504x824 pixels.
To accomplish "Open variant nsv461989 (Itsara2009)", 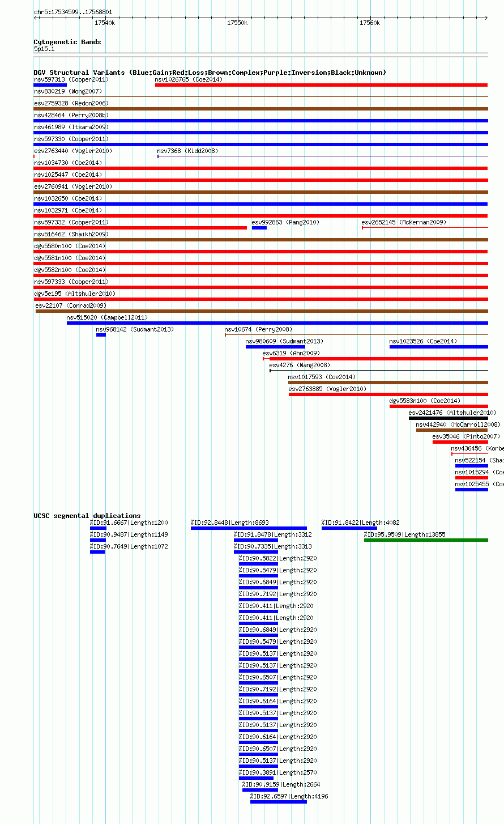I will coord(71,128).
